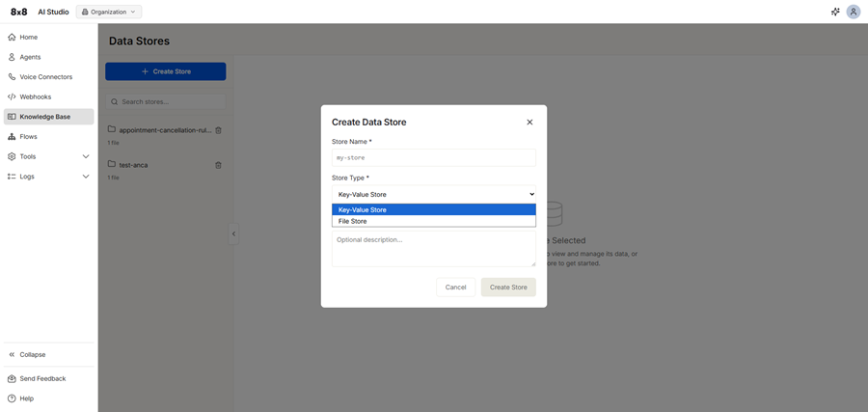This screenshot has height=412, width=868.
Task: Click the Voice Connectors phone icon
Action: click(12, 77)
